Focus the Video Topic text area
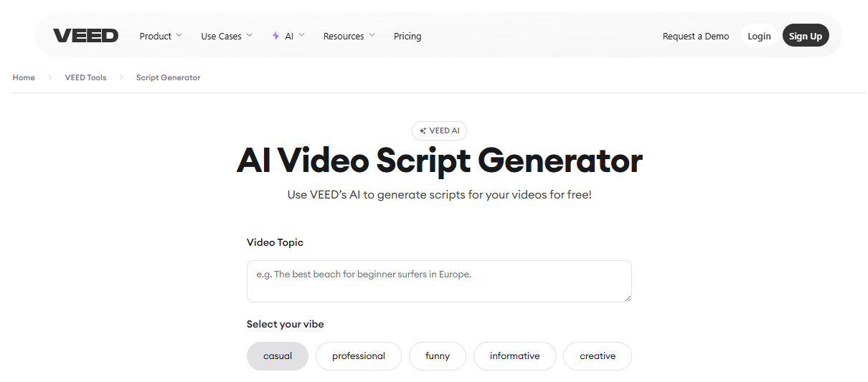 (439, 281)
